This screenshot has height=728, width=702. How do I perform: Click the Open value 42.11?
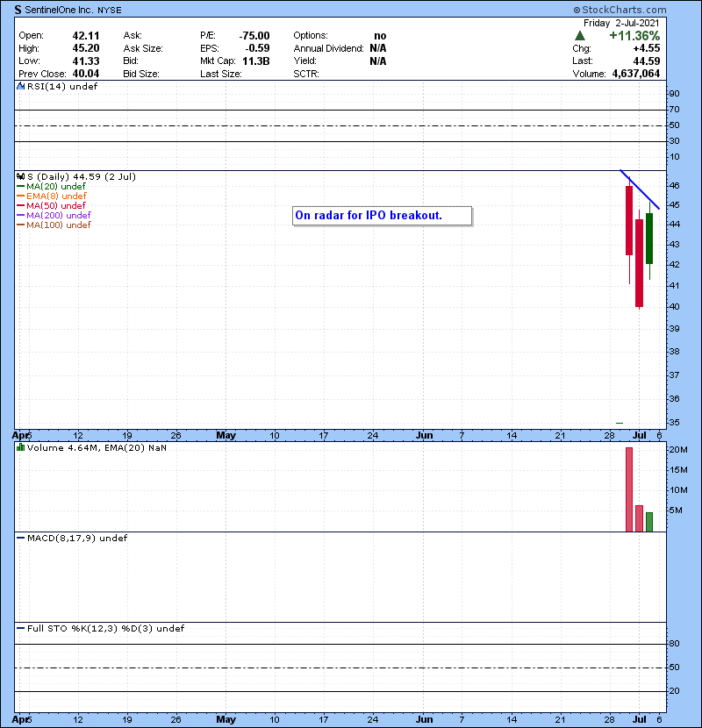[86, 36]
